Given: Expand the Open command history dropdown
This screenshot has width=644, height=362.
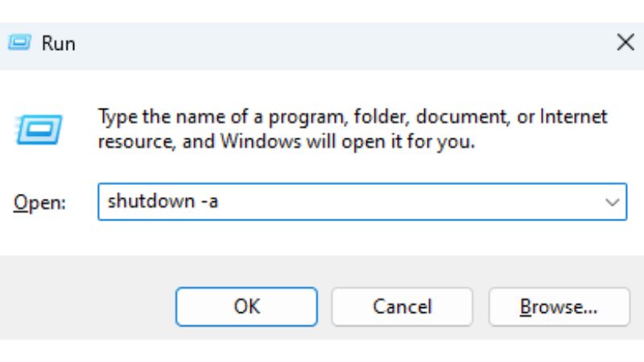Looking at the screenshot, I should [x=611, y=203].
